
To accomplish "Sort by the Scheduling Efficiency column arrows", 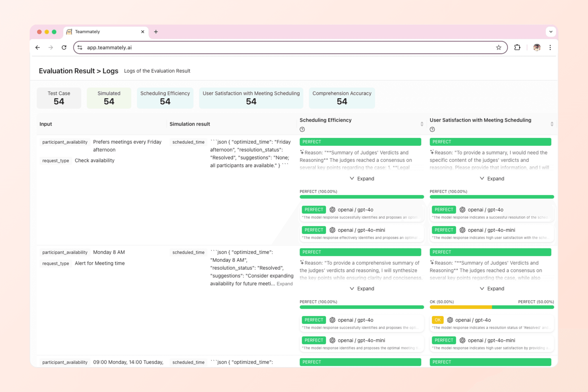I will (422, 124).
